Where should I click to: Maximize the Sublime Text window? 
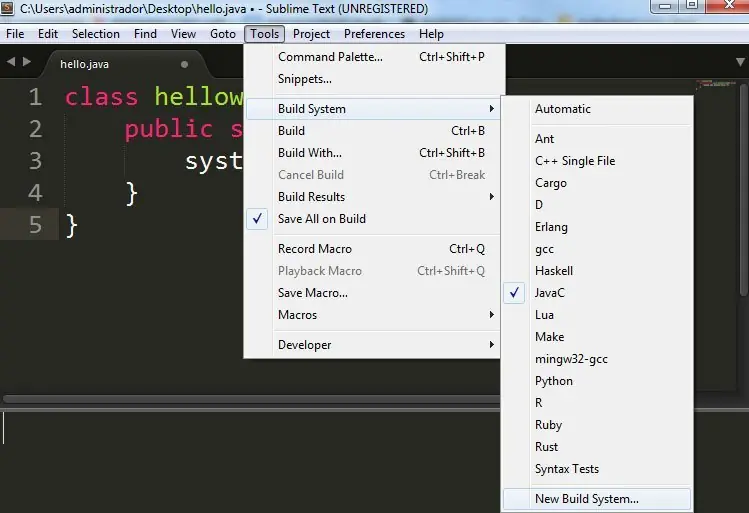coord(692,6)
